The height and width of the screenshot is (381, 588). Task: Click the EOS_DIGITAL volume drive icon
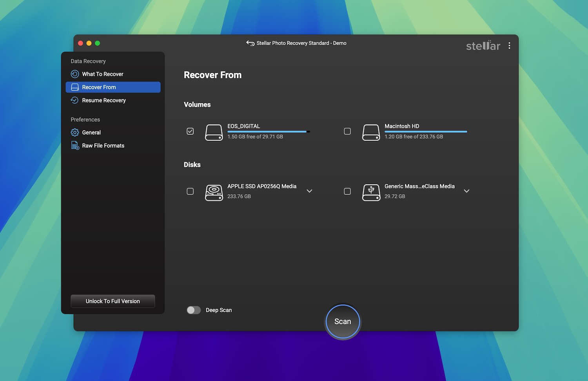point(214,132)
